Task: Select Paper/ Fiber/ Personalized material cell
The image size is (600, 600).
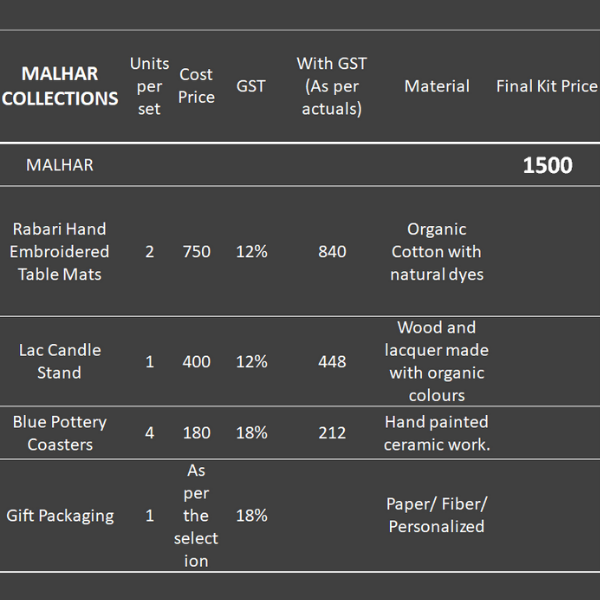Action: 437,516
